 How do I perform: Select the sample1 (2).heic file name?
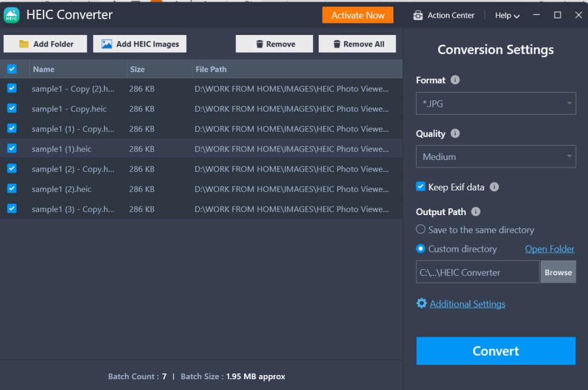61,189
